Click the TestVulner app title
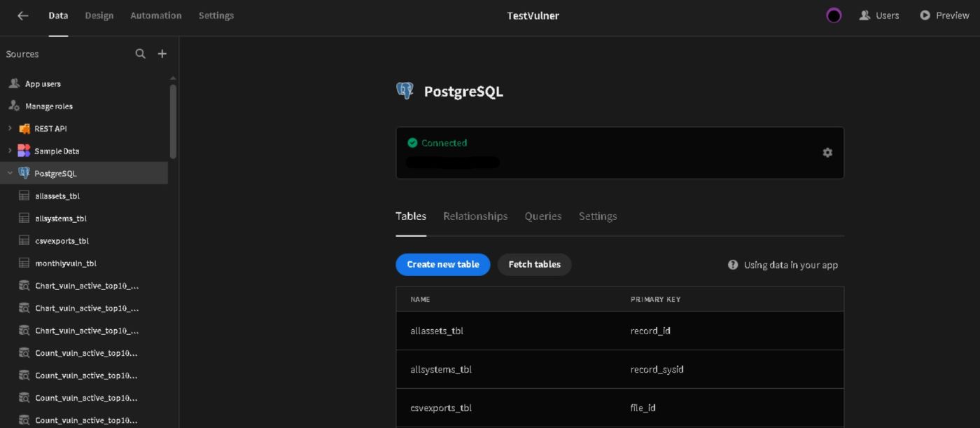Screen dimensions: 980x428 click(533, 15)
